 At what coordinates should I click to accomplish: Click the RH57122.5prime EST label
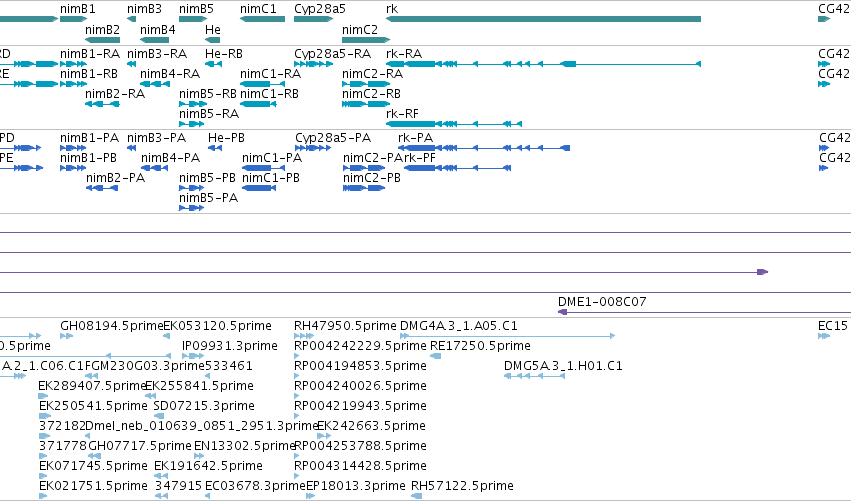click(462, 486)
